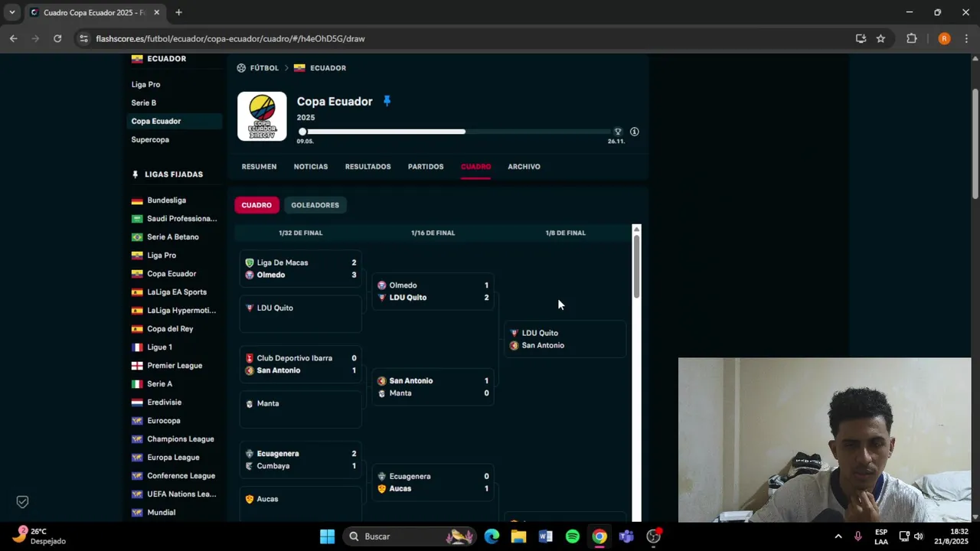Open Spotify from the taskbar
Image resolution: width=980 pixels, height=551 pixels.
pyautogui.click(x=572, y=536)
